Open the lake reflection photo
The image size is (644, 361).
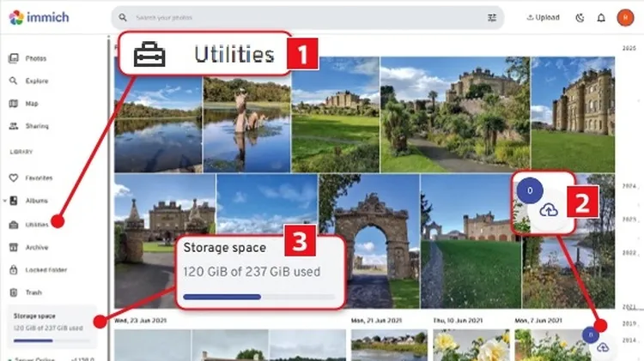tap(158, 123)
